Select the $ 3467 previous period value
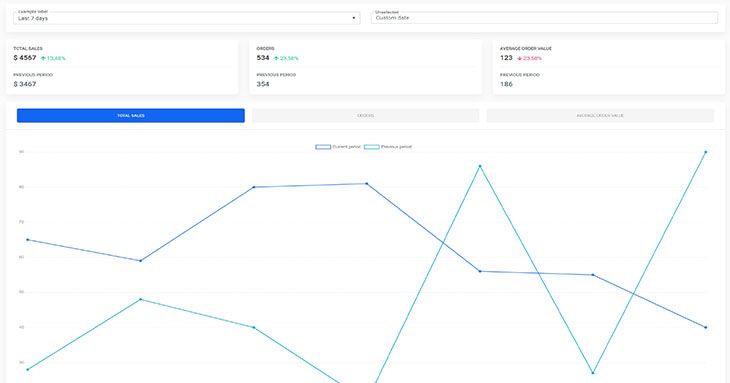Viewport: 730px width, 383px height. pos(25,84)
